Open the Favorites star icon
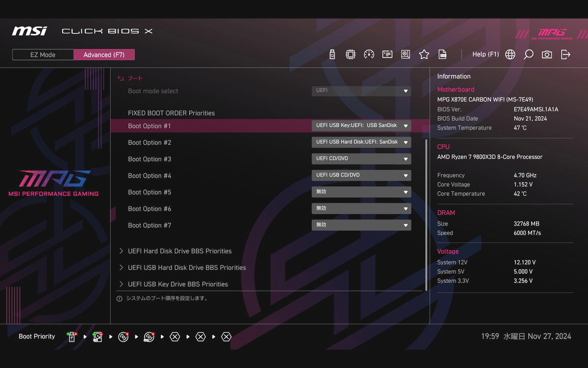 tap(424, 54)
